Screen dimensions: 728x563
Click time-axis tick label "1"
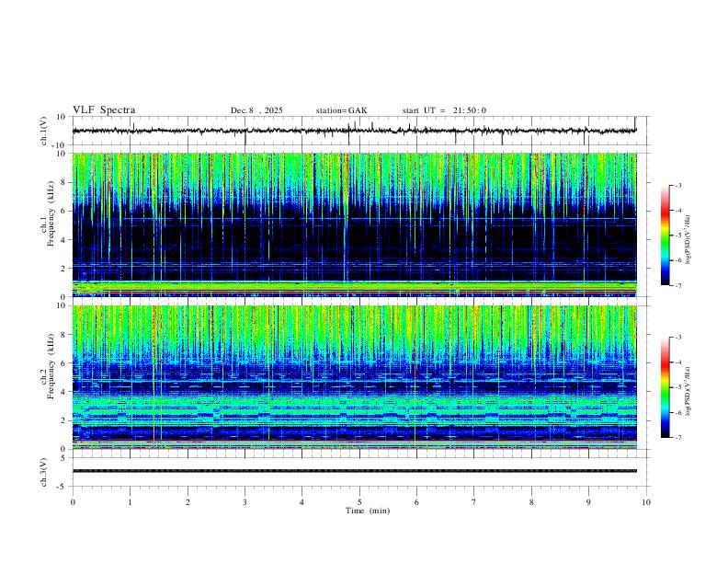(130, 502)
